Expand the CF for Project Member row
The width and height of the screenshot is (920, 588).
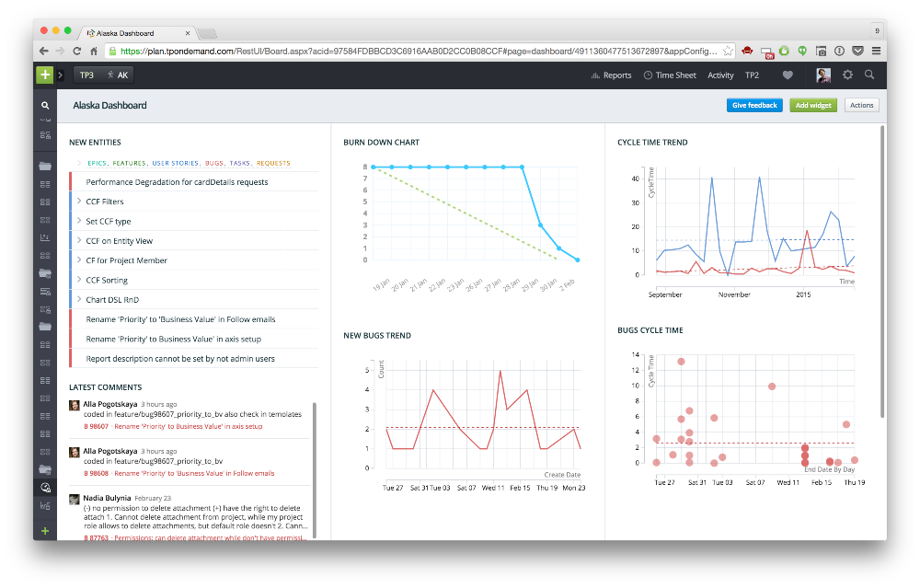coord(78,260)
